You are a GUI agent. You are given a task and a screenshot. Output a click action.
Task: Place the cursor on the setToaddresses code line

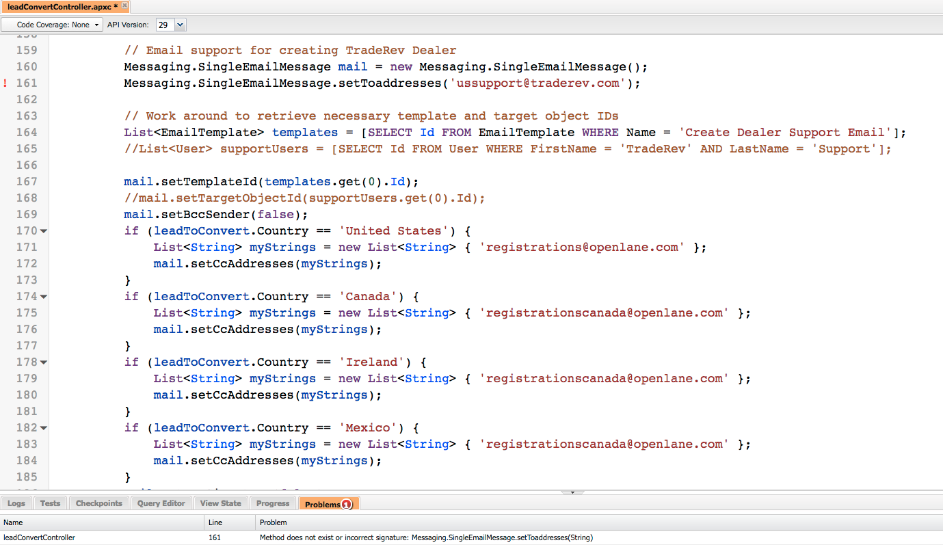[x=382, y=83]
